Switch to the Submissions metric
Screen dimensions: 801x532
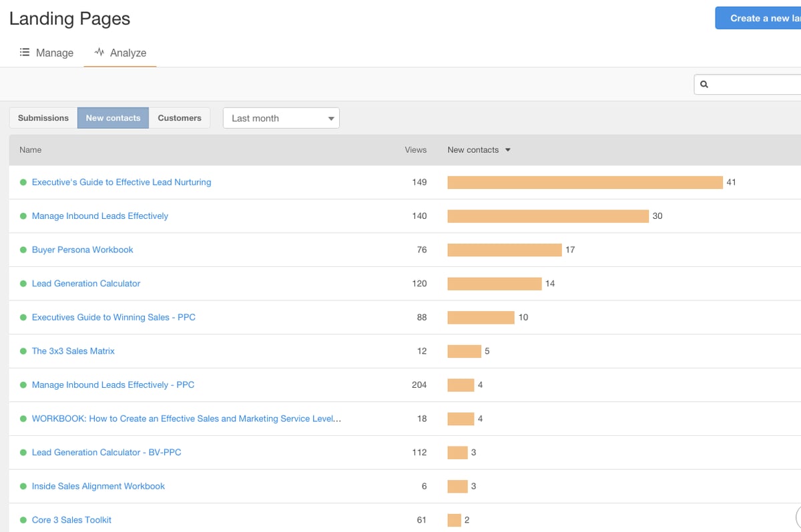[x=42, y=117]
